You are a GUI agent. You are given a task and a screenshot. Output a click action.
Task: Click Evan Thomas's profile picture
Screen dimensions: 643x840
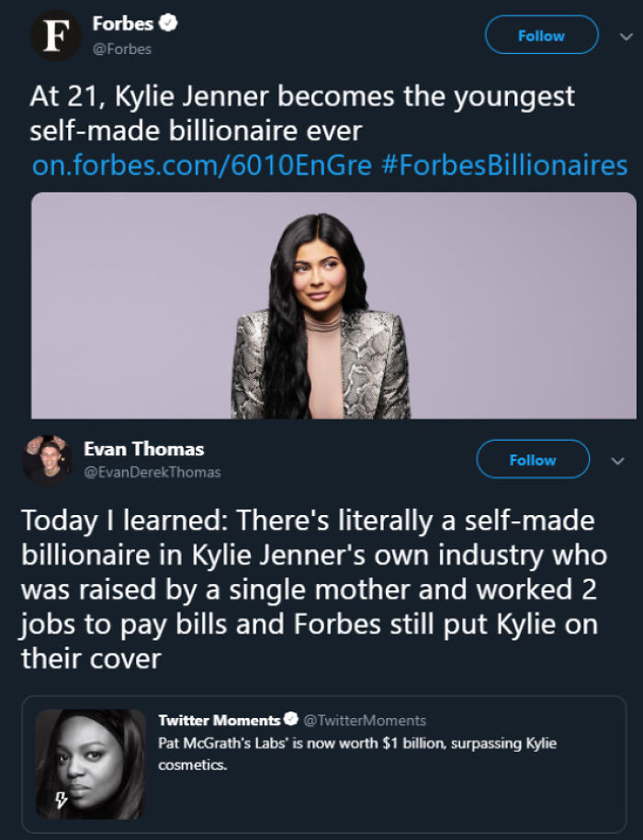click(x=47, y=459)
